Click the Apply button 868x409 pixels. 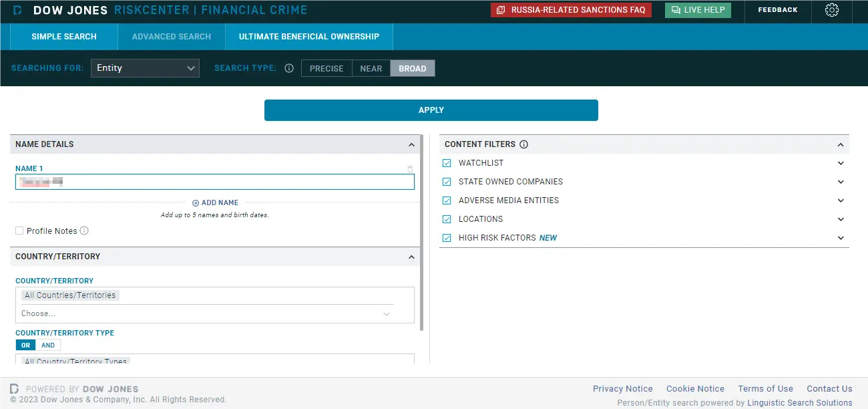tap(431, 110)
